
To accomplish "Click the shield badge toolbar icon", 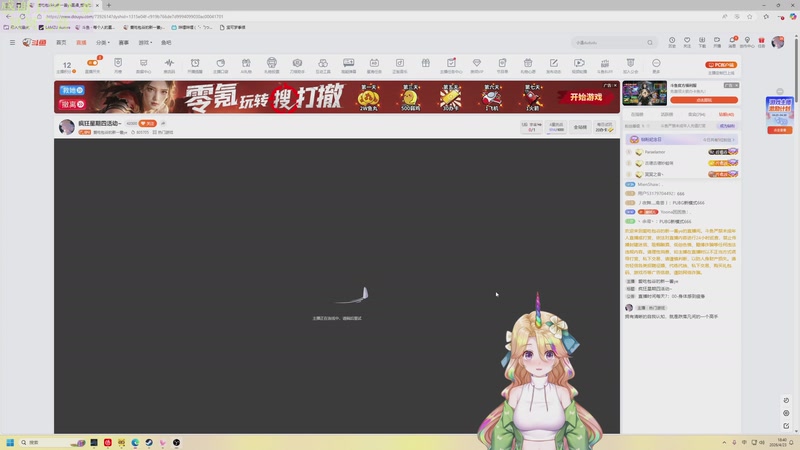I will coord(118,65).
